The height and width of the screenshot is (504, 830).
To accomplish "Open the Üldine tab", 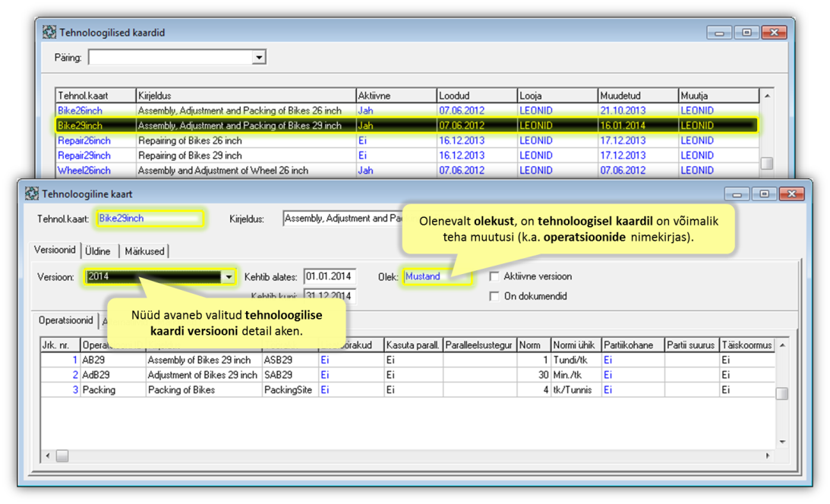I will [x=98, y=251].
